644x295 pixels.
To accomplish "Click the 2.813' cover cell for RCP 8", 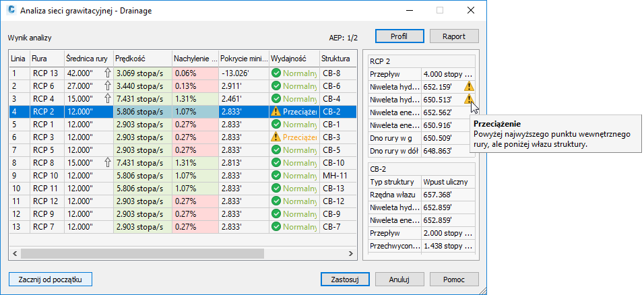I will coord(244,163).
